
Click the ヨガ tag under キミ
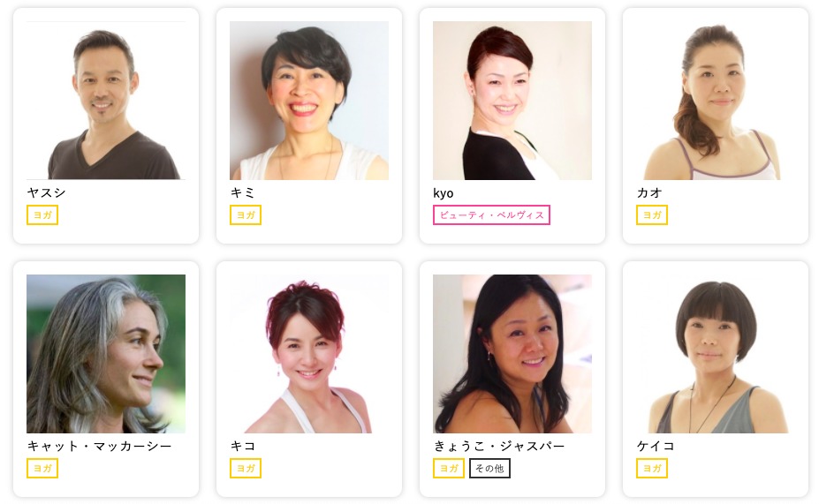pyautogui.click(x=246, y=215)
